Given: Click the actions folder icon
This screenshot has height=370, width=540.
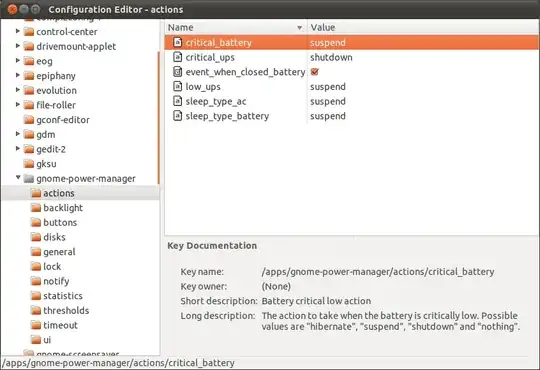Looking at the screenshot, I should tap(36, 193).
